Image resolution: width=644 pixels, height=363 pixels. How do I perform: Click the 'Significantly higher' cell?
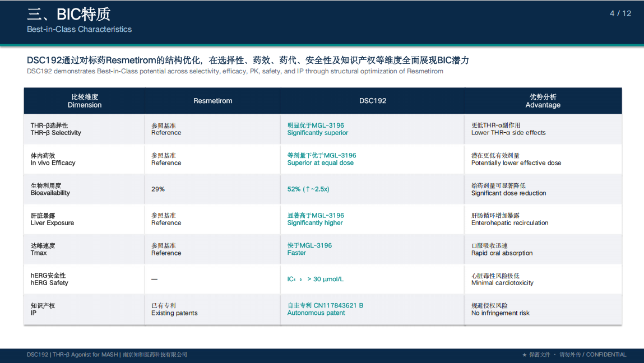316,219
